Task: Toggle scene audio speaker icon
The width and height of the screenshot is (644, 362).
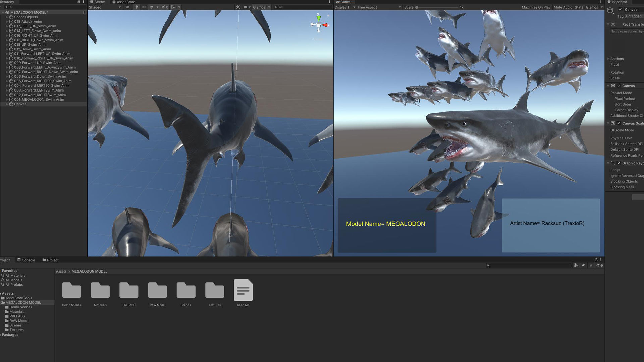Action: coord(144,7)
